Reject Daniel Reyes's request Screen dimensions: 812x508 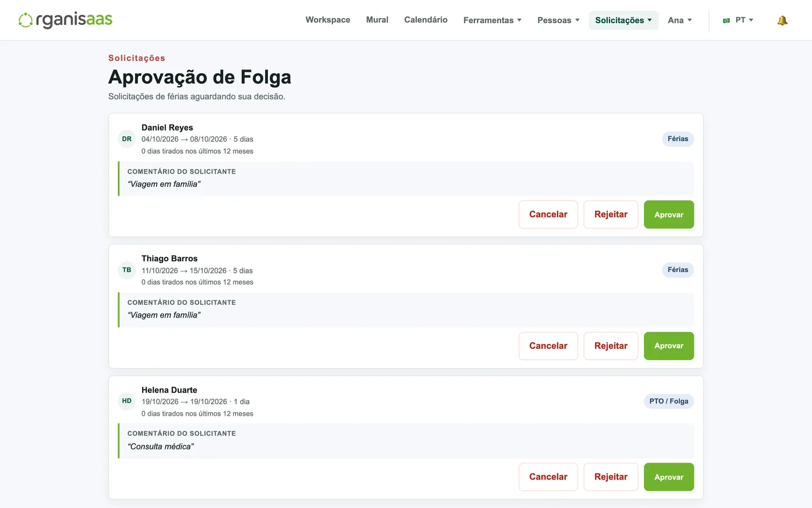611,214
